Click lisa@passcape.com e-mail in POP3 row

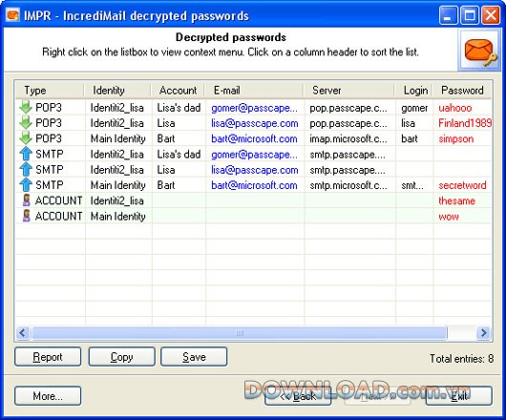pyautogui.click(x=255, y=123)
